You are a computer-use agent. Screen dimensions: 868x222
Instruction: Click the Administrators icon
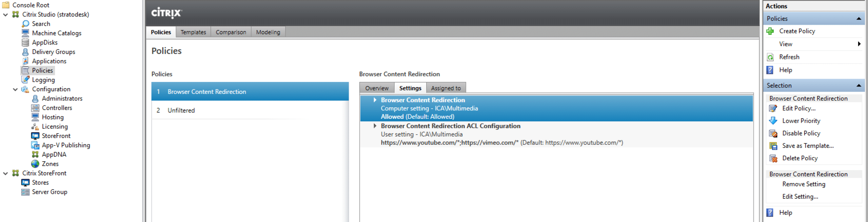[35, 98]
